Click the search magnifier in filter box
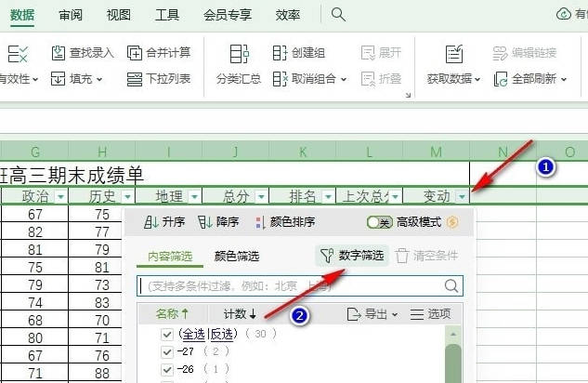This screenshot has height=383, width=588. click(x=451, y=286)
